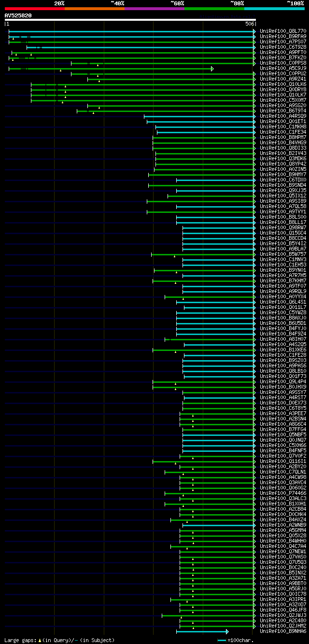The height and width of the screenshot is (644, 309).
Task: Select the UniRef100_B4FYJ0 label
Action: 283,329
